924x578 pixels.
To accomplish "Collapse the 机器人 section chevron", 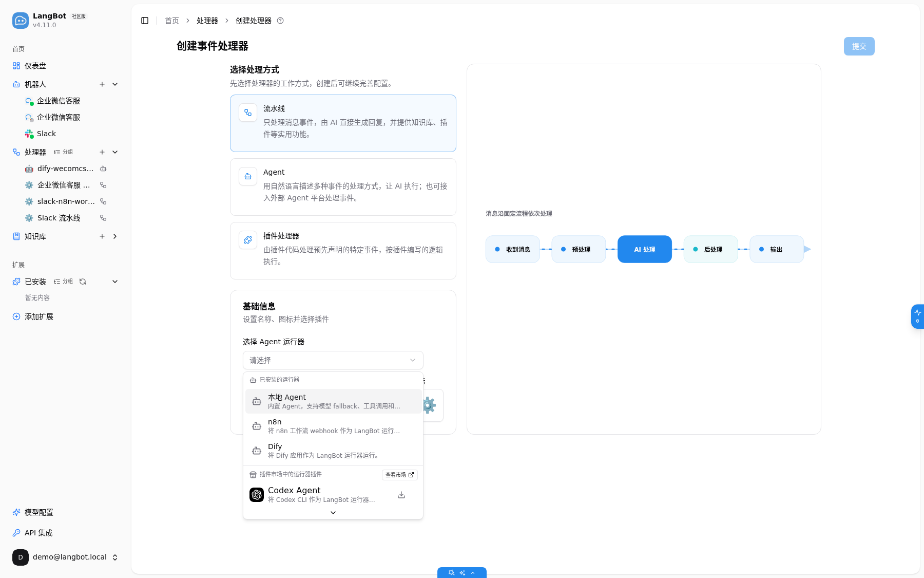I will (115, 84).
